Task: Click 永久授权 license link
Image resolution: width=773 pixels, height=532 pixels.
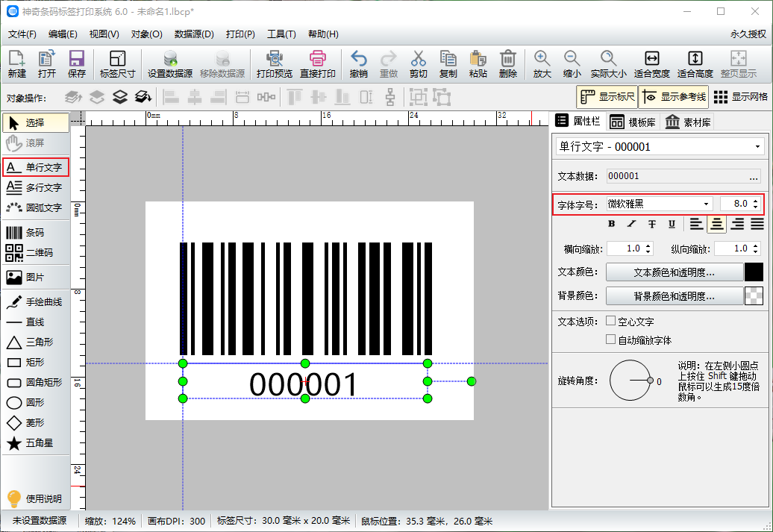Action: [748, 34]
